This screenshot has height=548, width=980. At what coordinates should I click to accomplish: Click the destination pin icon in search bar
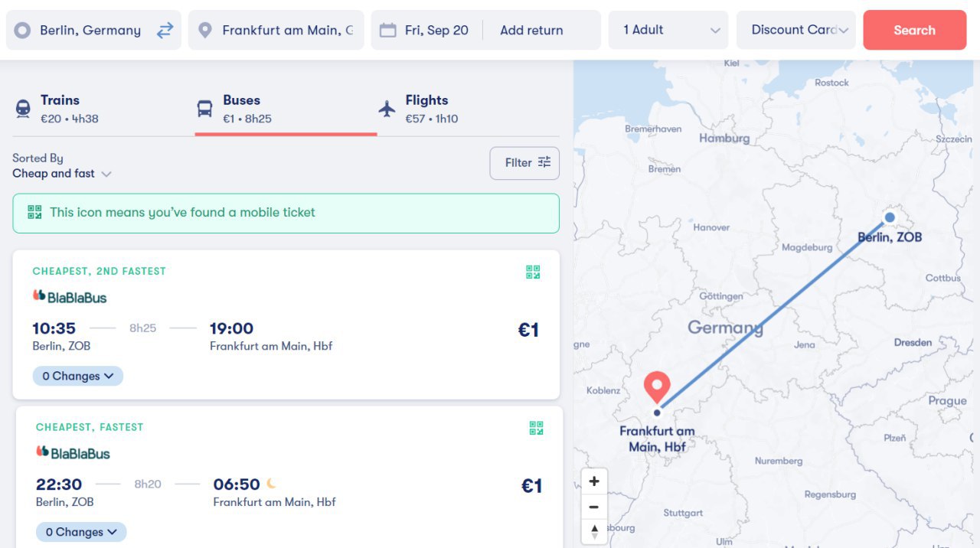204,31
